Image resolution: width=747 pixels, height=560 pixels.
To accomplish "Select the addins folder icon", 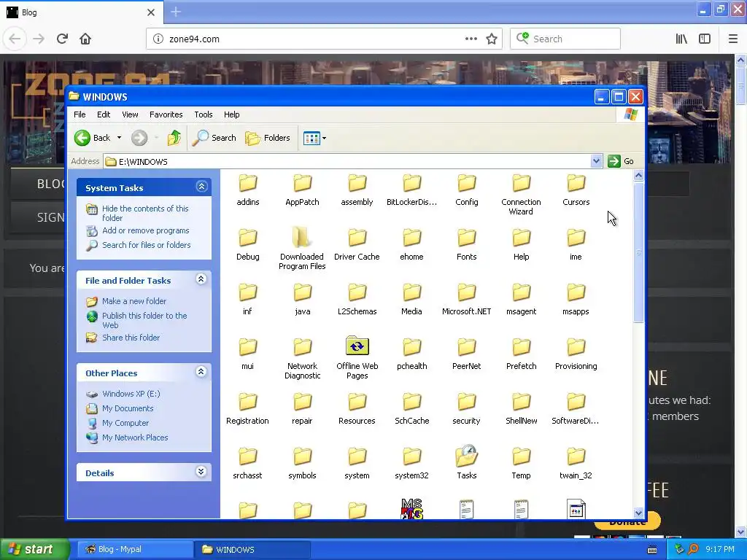I will tap(248, 183).
